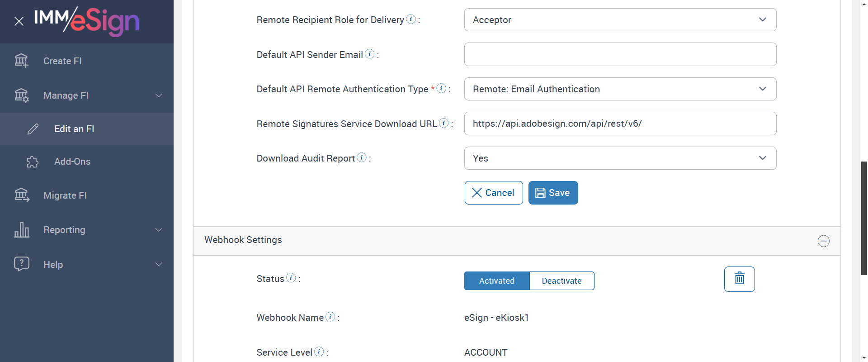Open Remote Recipient Role for Delivery dropdown
Screen dimensions: 868x362
(620, 20)
